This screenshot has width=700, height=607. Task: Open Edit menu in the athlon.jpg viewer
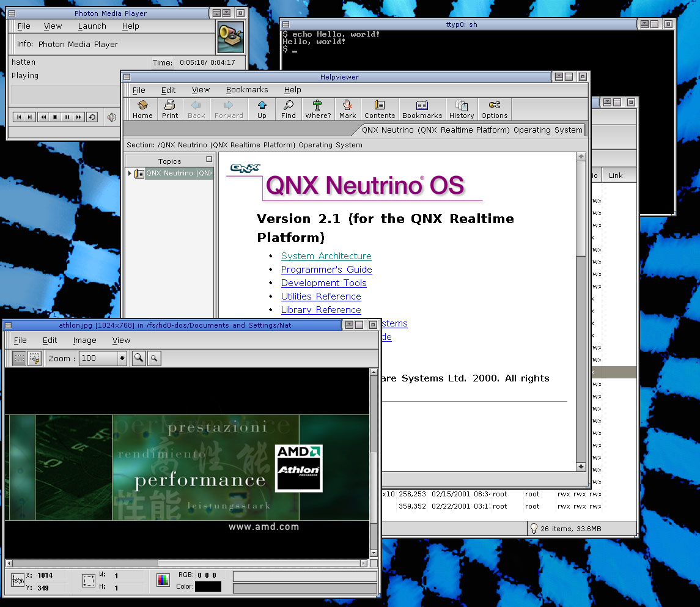coord(50,340)
